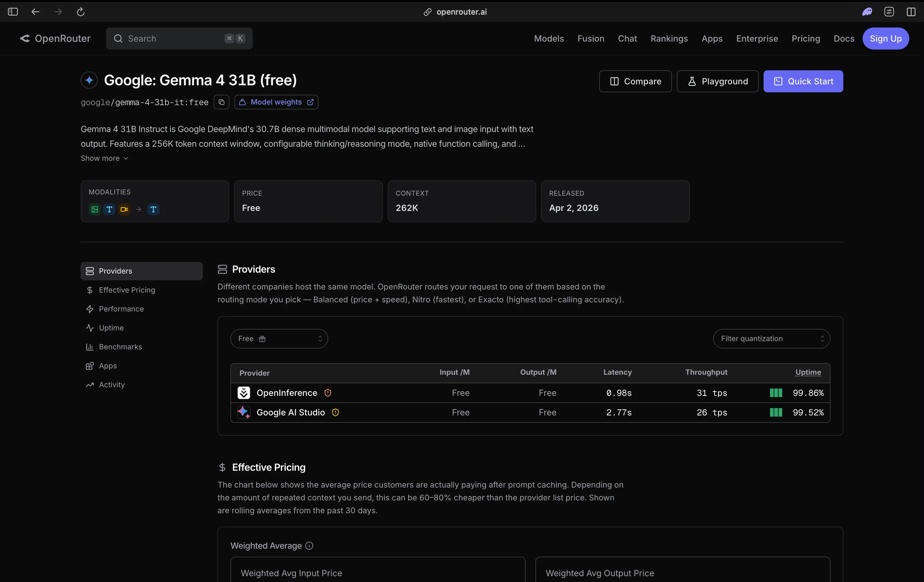Click the Weighted Average info icon

click(309, 546)
